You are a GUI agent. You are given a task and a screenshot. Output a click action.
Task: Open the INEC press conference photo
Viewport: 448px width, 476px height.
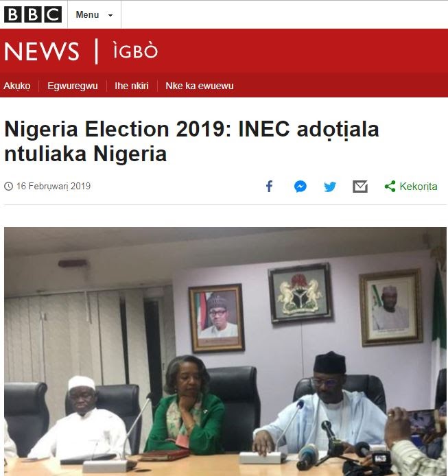(x=225, y=351)
